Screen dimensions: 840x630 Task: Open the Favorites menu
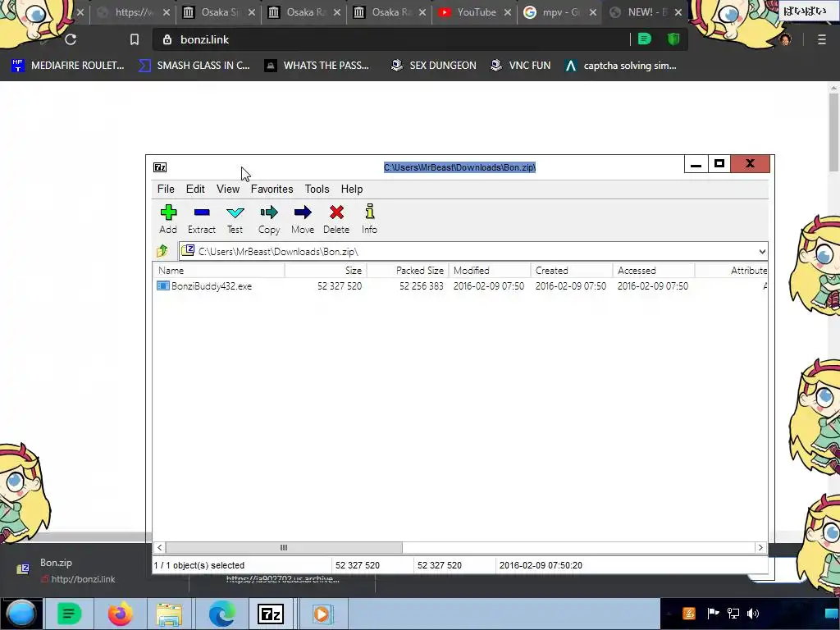[x=272, y=189]
